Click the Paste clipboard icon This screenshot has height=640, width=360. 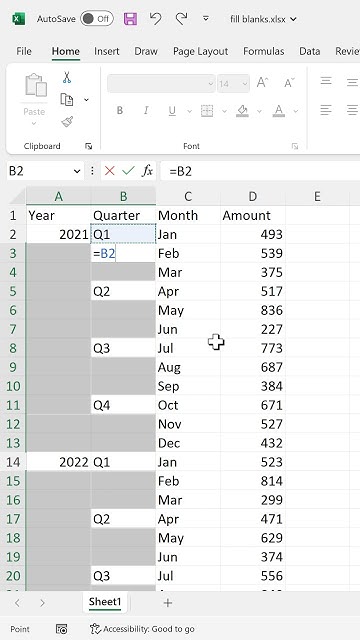tap(36, 85)
